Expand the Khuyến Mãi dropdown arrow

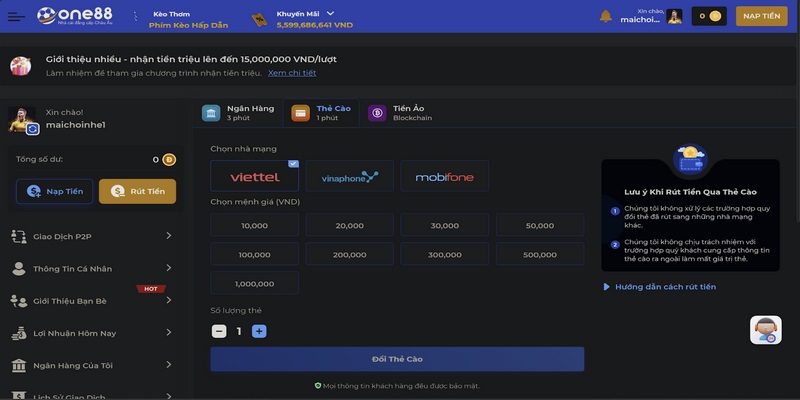pyautogui.click(x=330, y=13)
